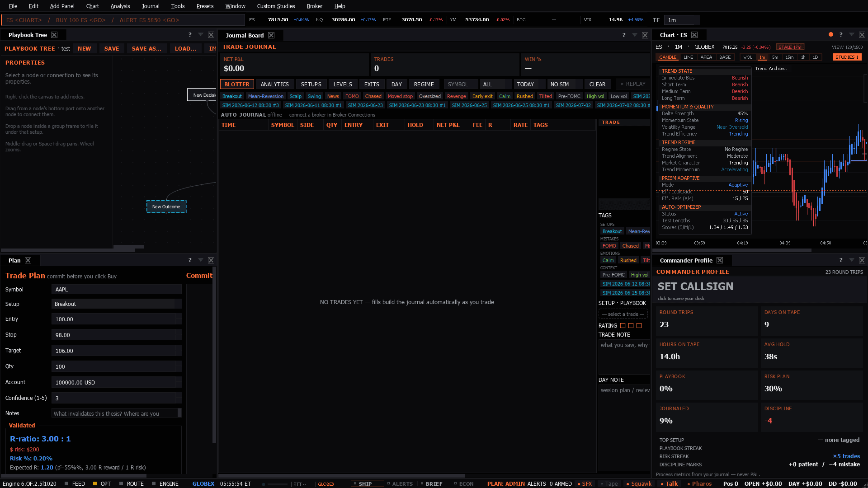This screenshot has width=868, height=488.
Task: Open help for the Chart ES panel
Action: 841,35
